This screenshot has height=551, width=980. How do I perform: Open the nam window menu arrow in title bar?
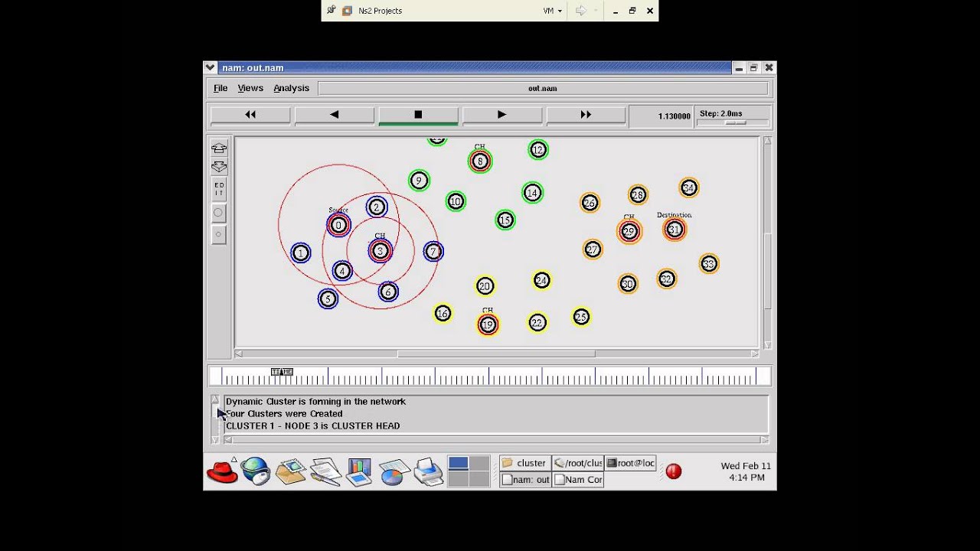tap(211, 68)
